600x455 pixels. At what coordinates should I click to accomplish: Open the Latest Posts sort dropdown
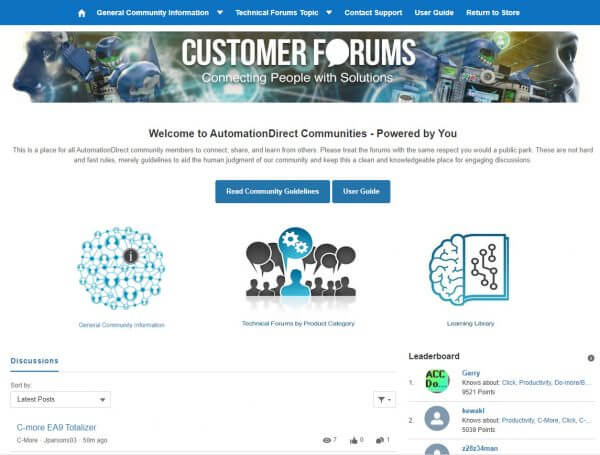click(60, 400)
